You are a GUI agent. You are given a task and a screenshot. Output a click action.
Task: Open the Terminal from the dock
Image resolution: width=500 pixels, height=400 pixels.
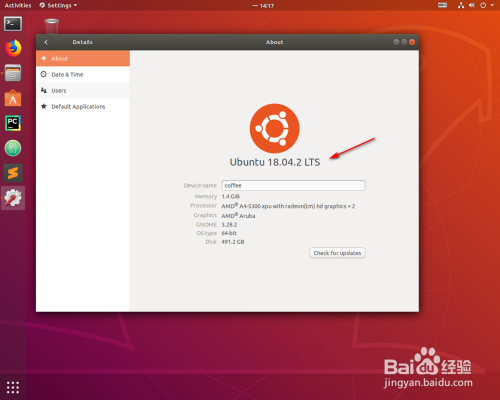point(13,24)
